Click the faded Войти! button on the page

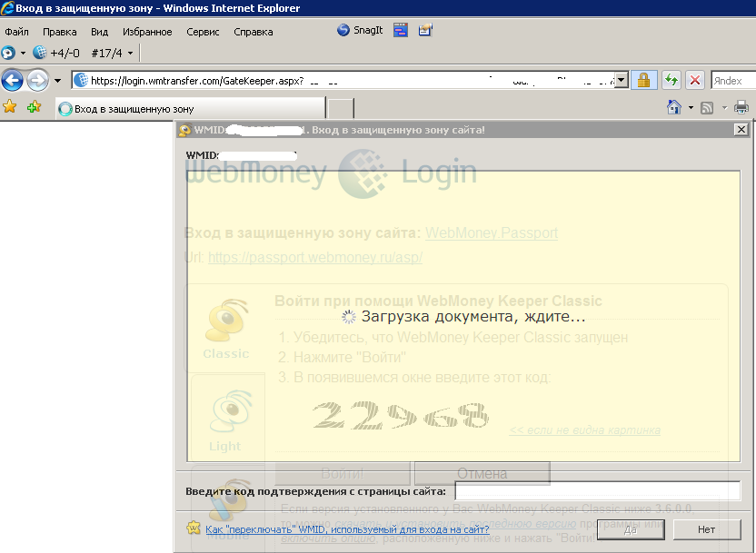[x=343, y=473]
